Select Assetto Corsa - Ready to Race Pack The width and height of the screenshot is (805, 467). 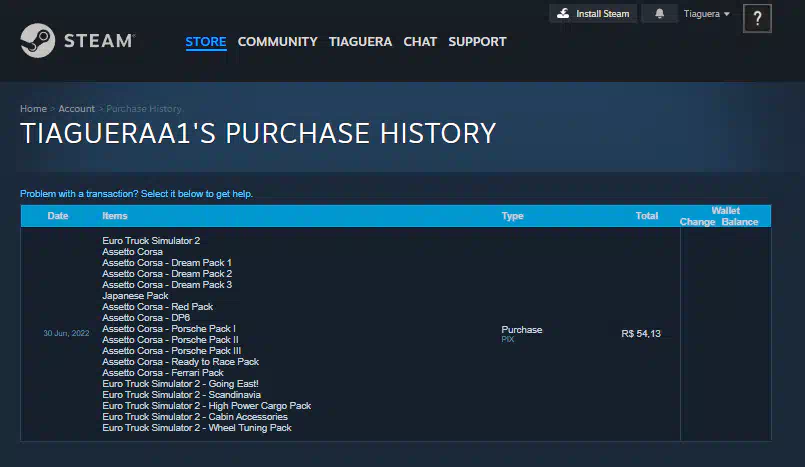[181, 362]
